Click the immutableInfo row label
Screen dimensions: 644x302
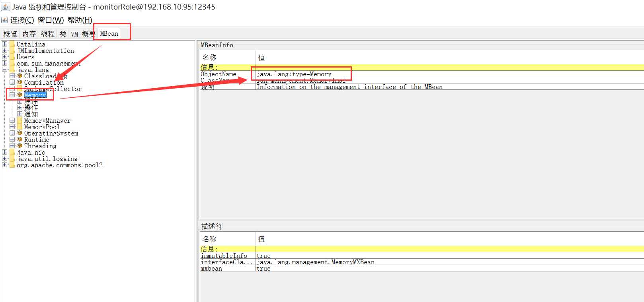tap(224, 256)
